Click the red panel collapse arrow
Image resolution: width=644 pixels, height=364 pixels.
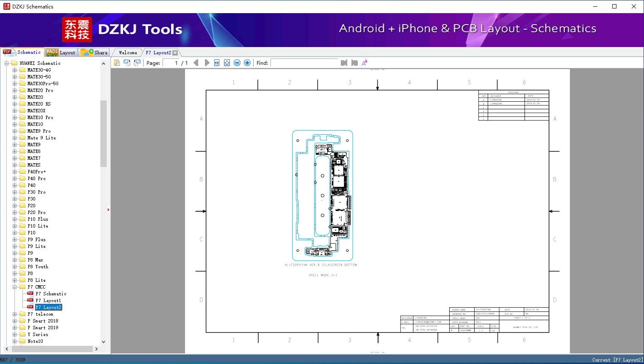(x=108, y=209)
